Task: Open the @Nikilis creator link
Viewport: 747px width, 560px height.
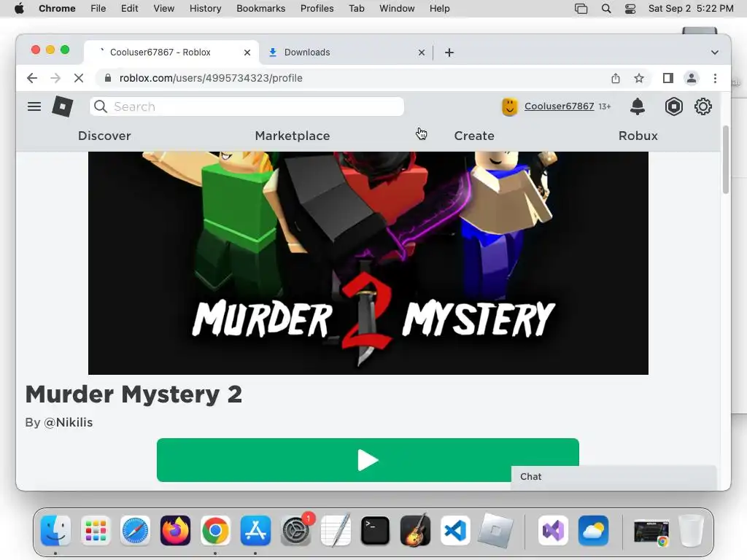Action: (68, 422)
